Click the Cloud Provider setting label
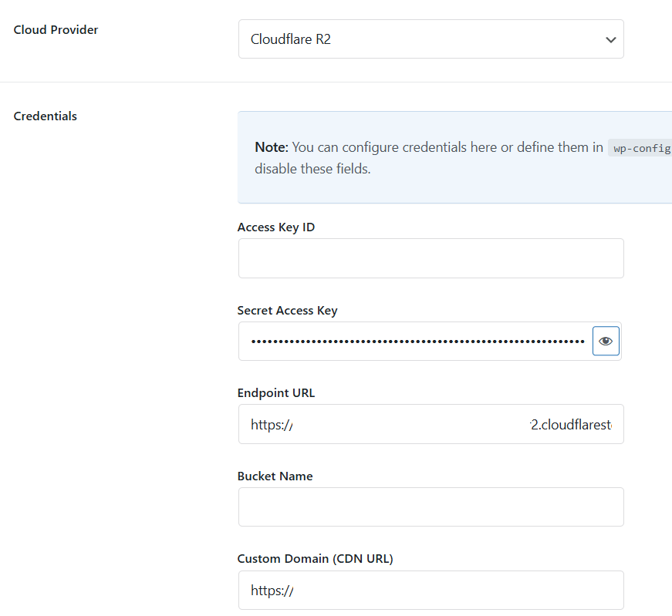672x616 pixels. (x=56, y=30)
